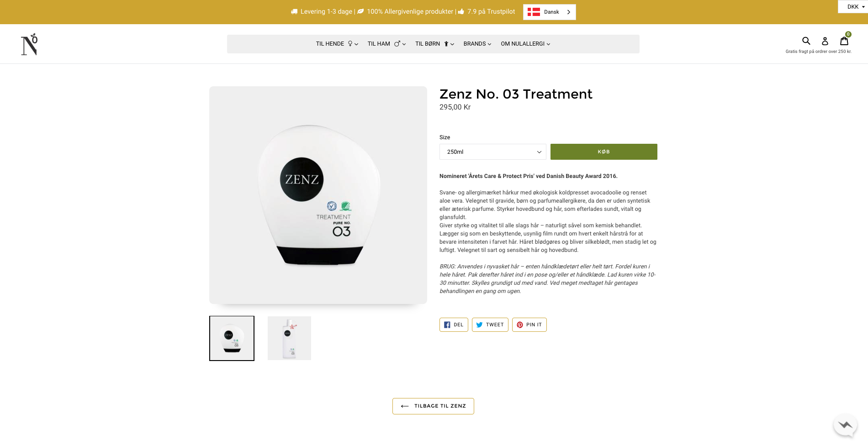Open the user account icon
Screen dimensions: 868x445
pyautogui.click(x=825, y=41)
